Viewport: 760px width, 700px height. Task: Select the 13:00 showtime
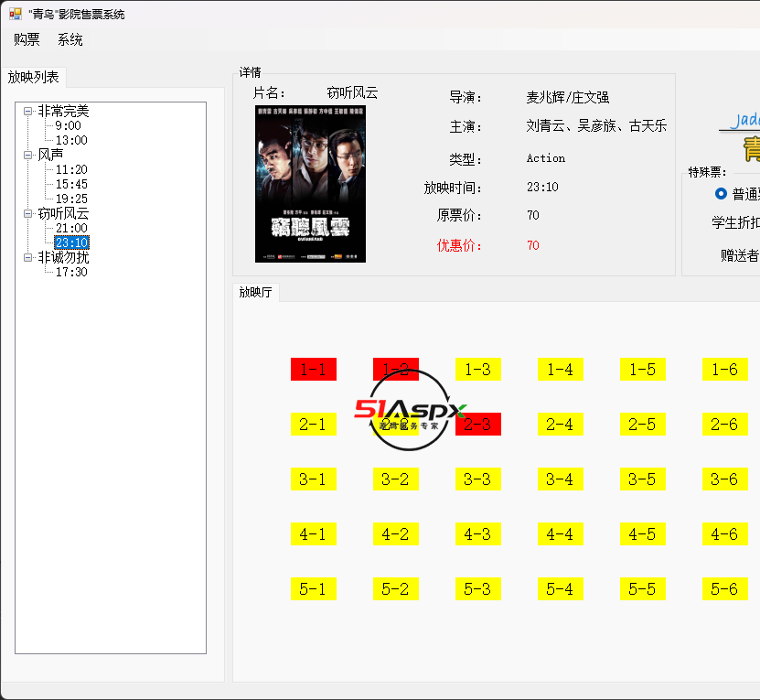pyautogui.click(x=71, y=140)
